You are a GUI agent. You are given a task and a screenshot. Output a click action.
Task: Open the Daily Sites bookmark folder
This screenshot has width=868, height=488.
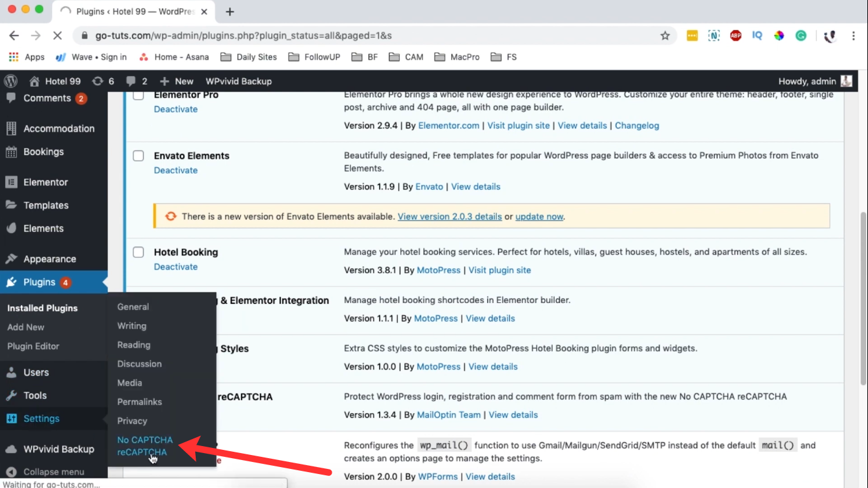pos(248,57)
